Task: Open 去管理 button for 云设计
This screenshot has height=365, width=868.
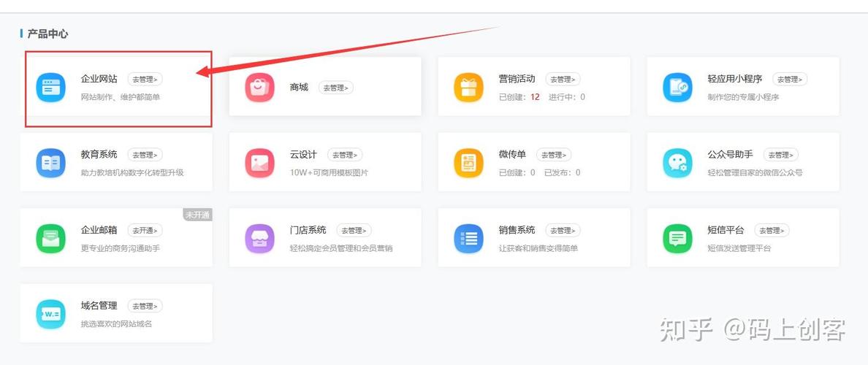Action: tap(345, 155)
